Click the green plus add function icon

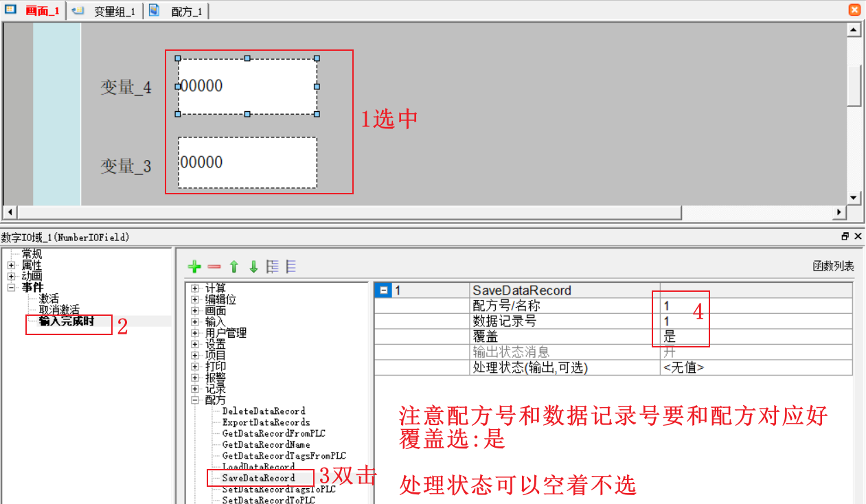click(194, 267)
